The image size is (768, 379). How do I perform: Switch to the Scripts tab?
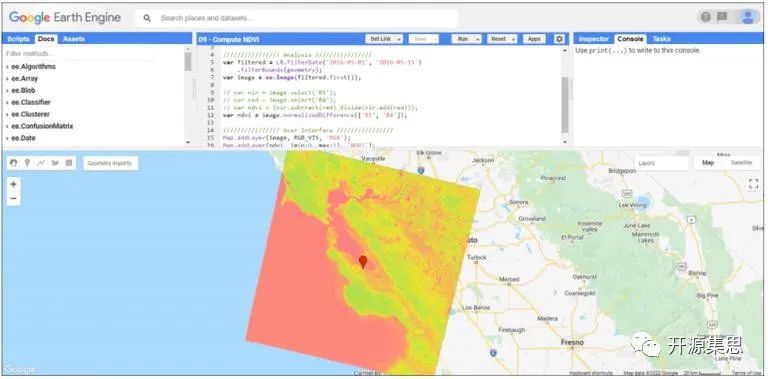19,39
